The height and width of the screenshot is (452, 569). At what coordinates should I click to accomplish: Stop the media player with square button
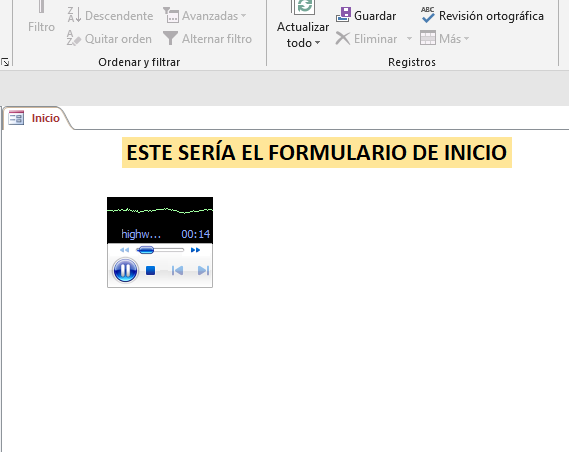click(x=150, y=271)
